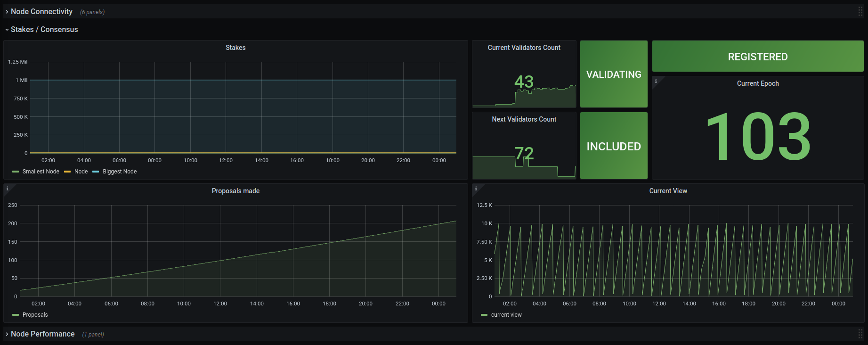Grab the Node Performance row drag handle

coord(860,334)
